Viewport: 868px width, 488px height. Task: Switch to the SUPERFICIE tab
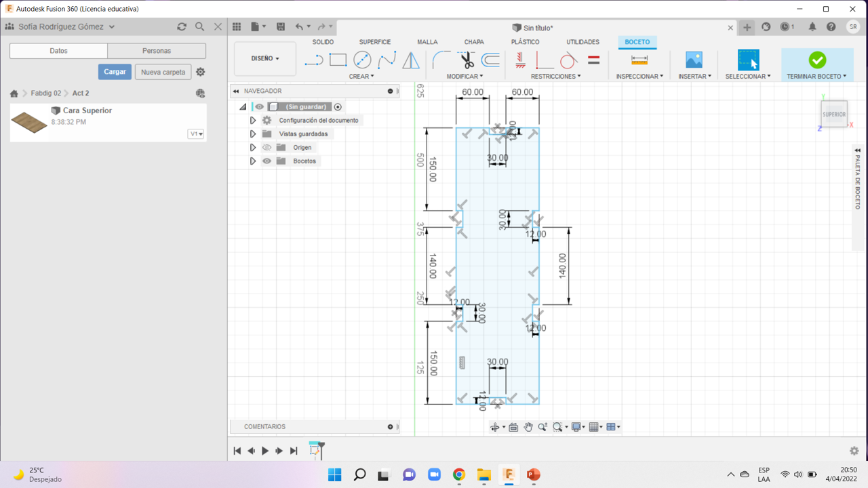pos(374,42)
